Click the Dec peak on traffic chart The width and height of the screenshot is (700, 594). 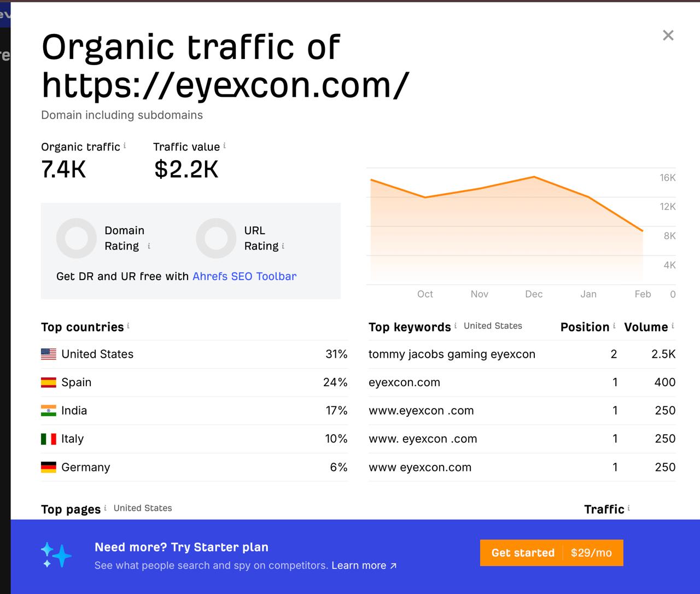pos(534,177)
